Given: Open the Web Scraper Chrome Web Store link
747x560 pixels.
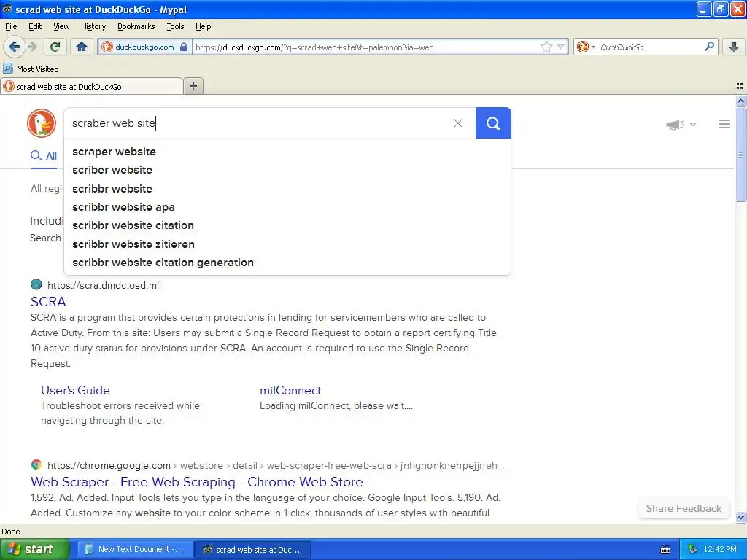Looking at the screenshot, I should pyautogui.click(x=197, y=481).
